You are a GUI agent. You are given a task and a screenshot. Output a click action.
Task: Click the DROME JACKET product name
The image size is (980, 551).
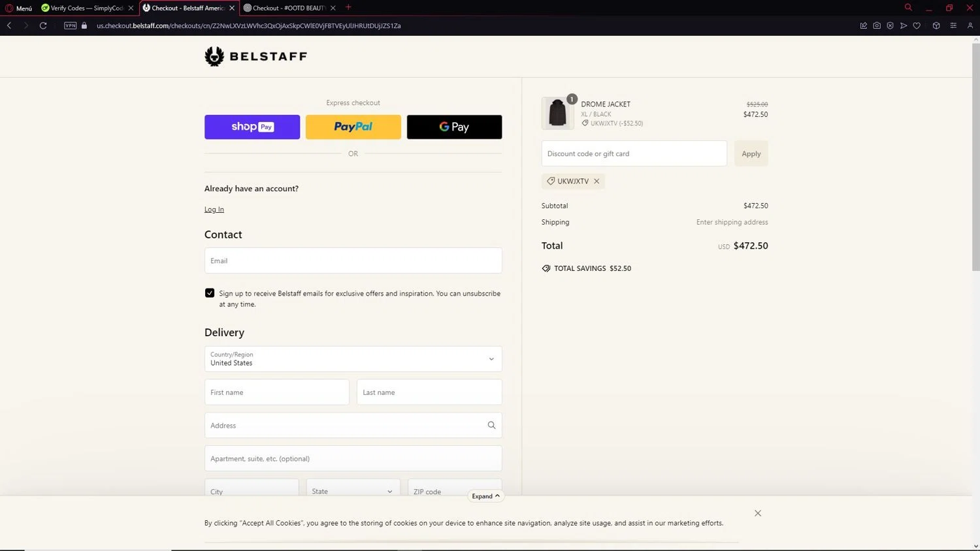(x=606, y=104)
